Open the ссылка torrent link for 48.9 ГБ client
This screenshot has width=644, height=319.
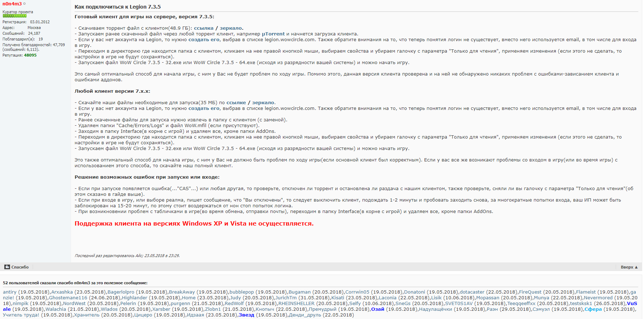tap(203, 28)
